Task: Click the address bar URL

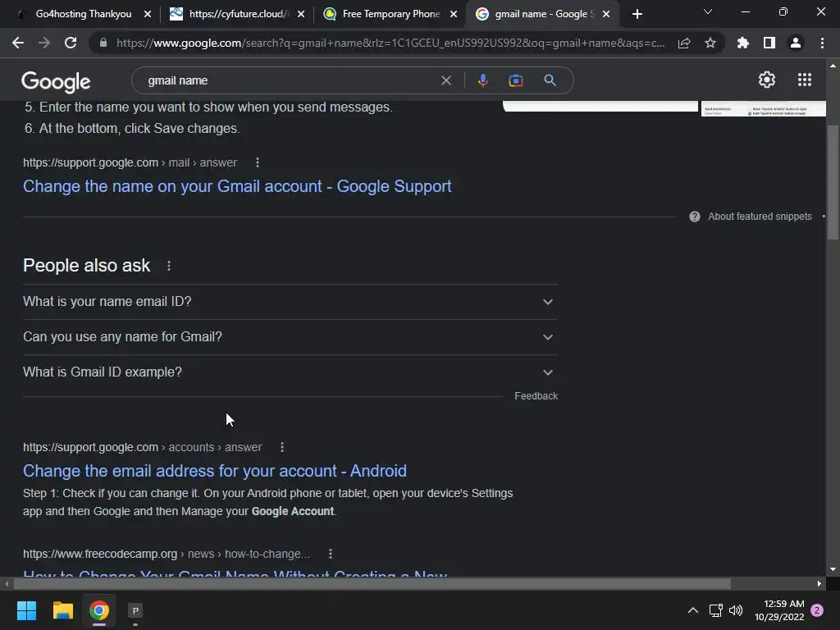Action: pos(390,43)
